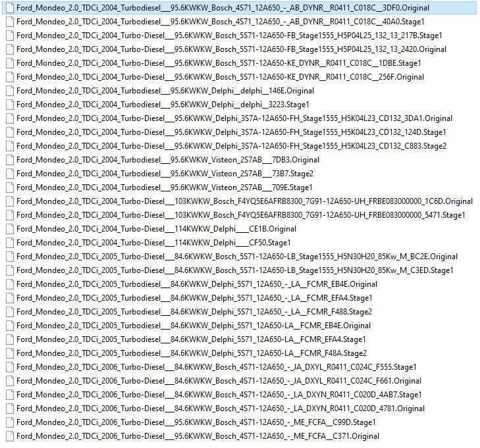
Task: Click the file icon for 114KW Delphi CF50.Stage1
Action: click(9, 242)
